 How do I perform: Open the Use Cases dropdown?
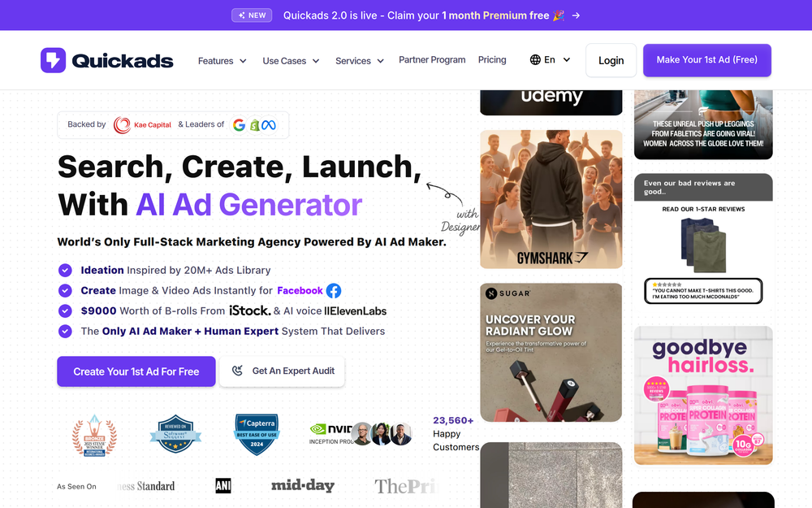[291, 61]
